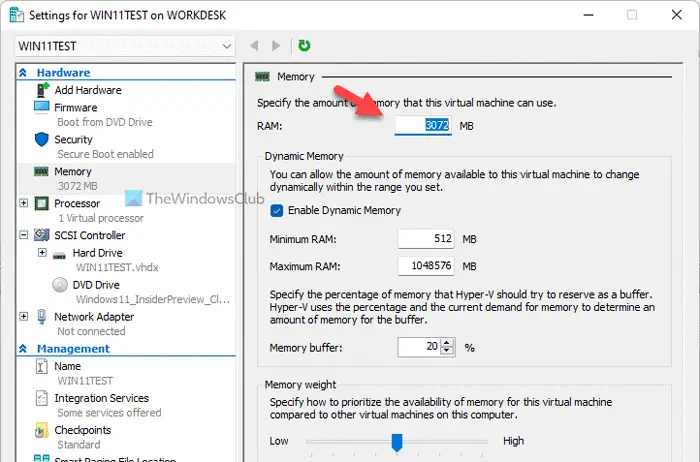
Task: Select Name under Management
Action: [67, 366]
